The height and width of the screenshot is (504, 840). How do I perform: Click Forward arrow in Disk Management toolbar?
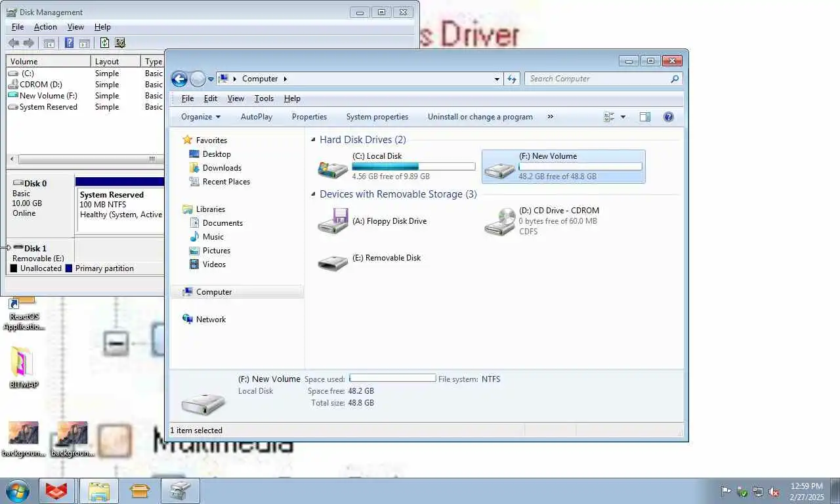click(28, 43)
